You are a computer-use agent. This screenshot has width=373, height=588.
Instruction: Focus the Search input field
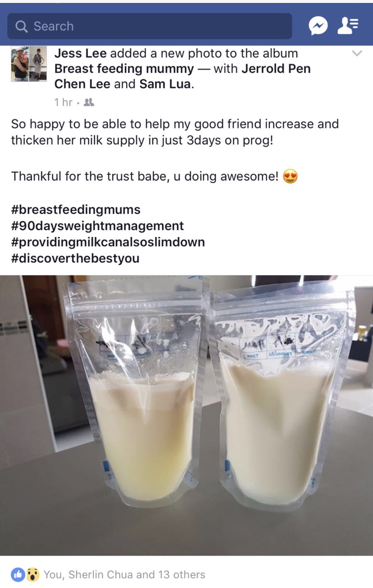[x=150, y=26]
